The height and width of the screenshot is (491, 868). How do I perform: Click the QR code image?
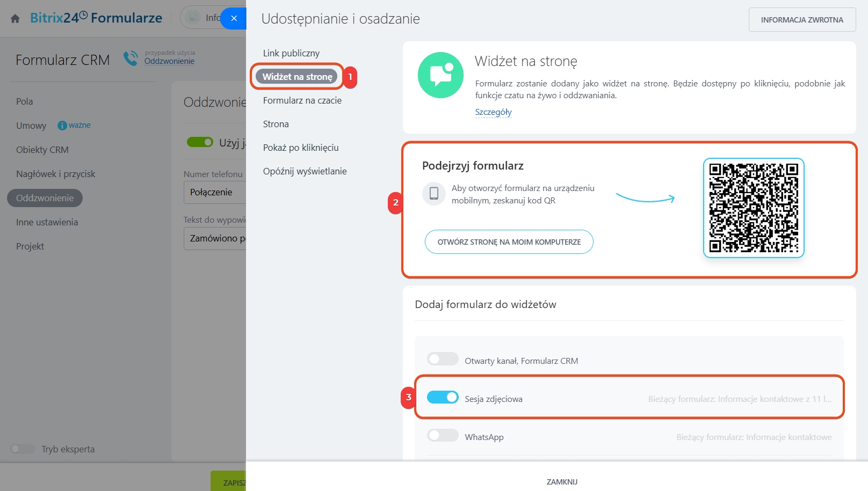point(754,208)
